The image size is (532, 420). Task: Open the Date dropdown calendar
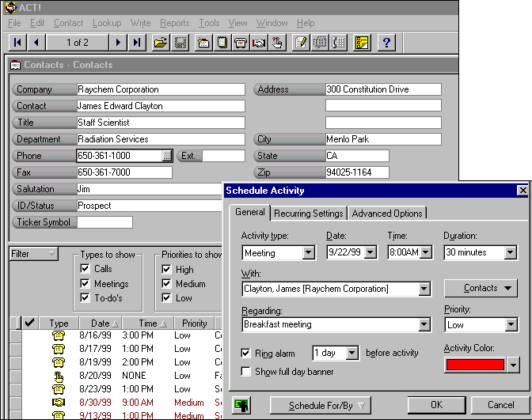pos(370,252)
